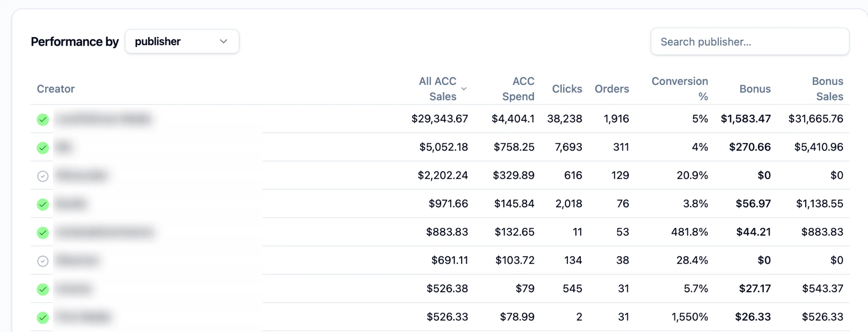Viewport: 868px width, 332px height.
Task: Select the $26.33 bonus value
Action: pos(753,317)
